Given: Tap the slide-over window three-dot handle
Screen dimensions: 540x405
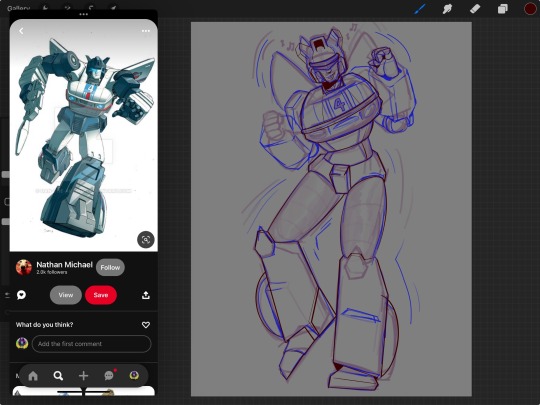Looking at the screenshot, I should coord(83,14).
